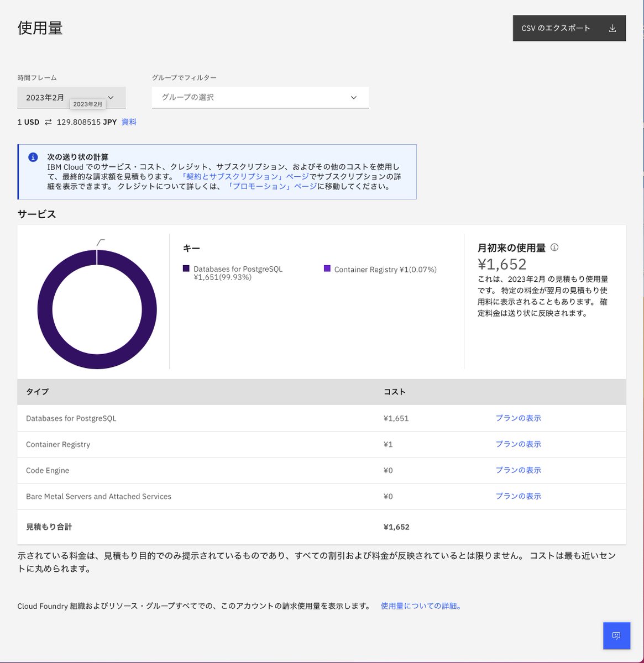Show plan for Container Registry row
Image resolution: width=644 pixels, height=663 pixels.
(518, 444)
